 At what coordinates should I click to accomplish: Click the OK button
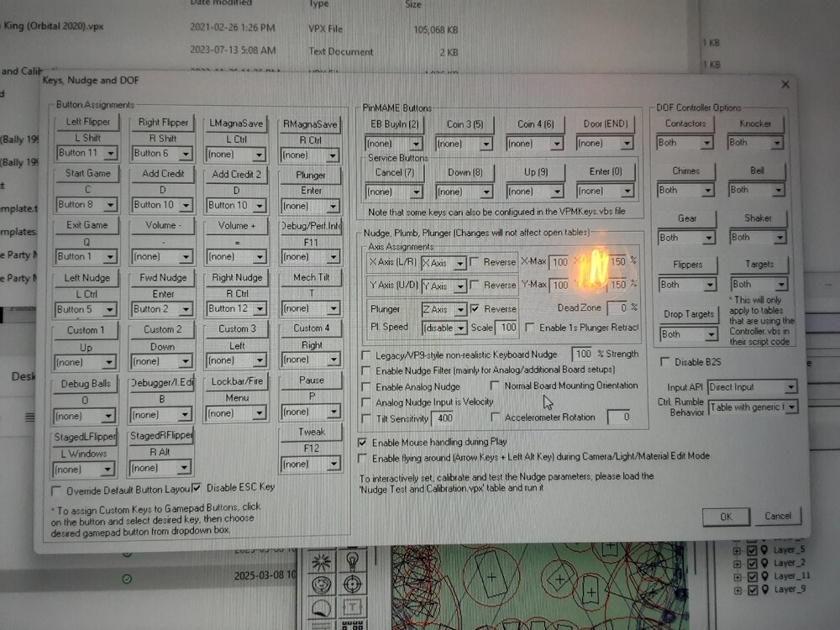726,517
